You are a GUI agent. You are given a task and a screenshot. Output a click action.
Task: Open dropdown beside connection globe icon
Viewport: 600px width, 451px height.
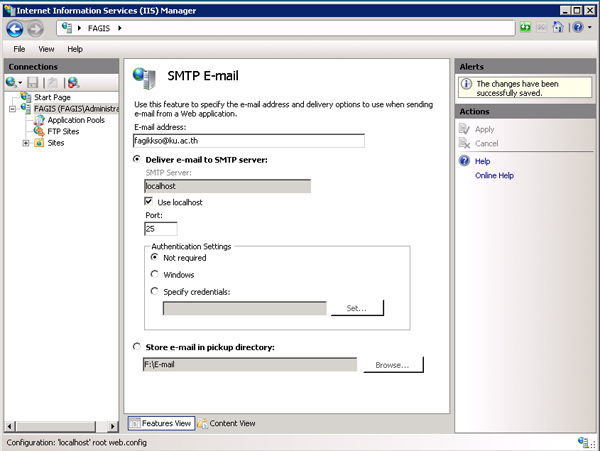20,82
